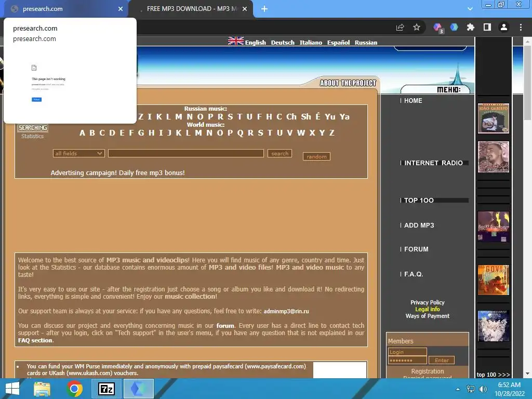This screenshot has width=532, height=399.
Task: Open the Registration link
Action: tap(427, 371)
